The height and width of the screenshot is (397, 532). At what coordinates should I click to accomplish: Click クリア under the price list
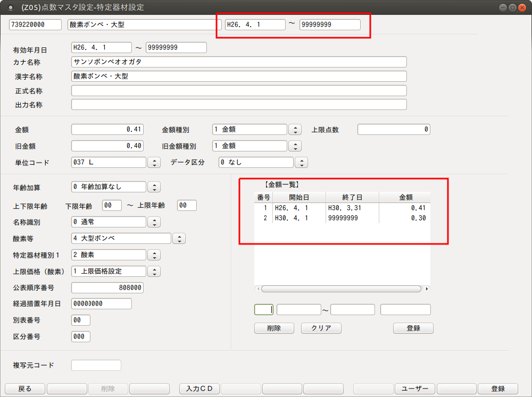tap(321, 328)
